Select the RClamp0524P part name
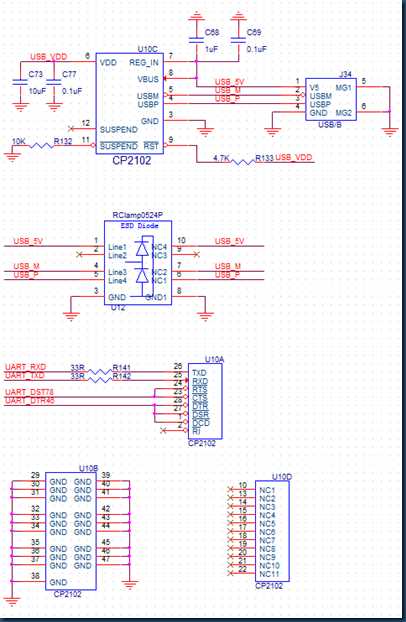 tap(138, 215)
